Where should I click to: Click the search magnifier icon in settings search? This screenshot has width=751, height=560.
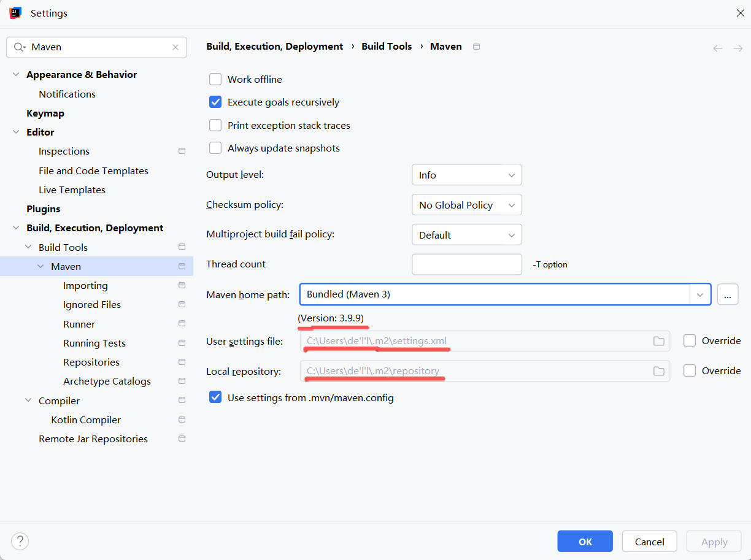(20, 47)
